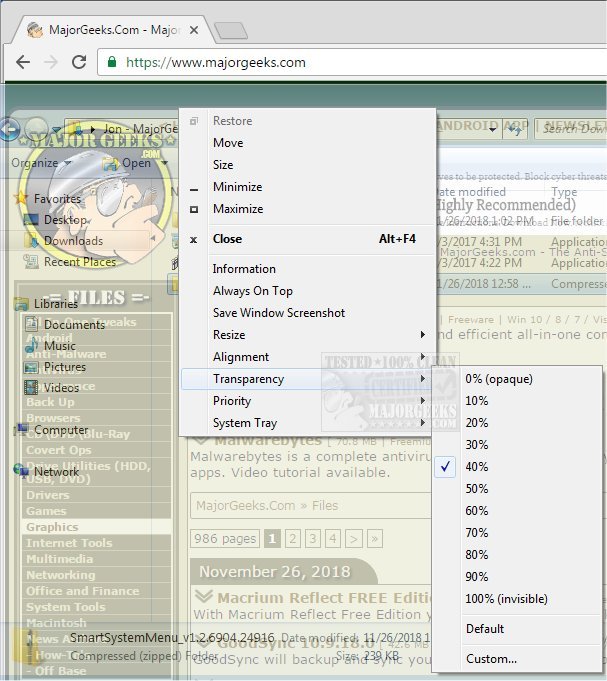Viewport: 607px width, 681px height.
Task: Click Explorer's back navigation button
Action: click(10, 129)
